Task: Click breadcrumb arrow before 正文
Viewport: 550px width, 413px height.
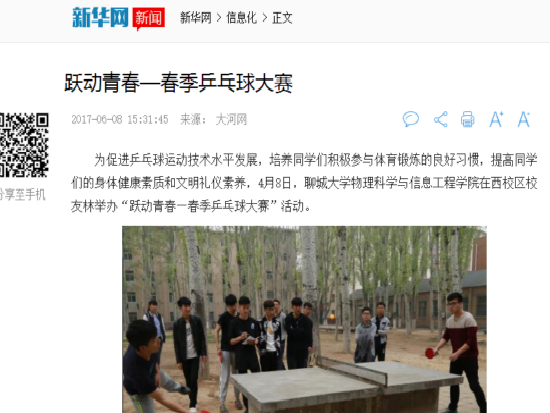Action: [x=265, y=18]
